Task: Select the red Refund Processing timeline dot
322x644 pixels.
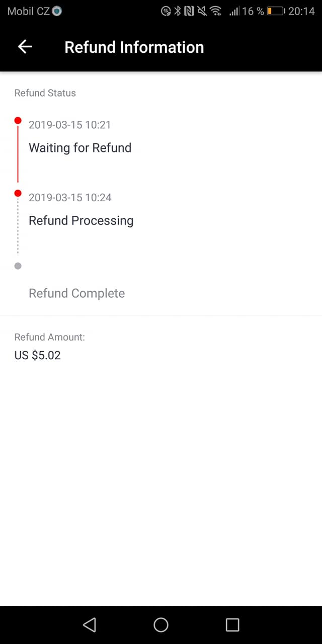Action: tap(18, 193)
